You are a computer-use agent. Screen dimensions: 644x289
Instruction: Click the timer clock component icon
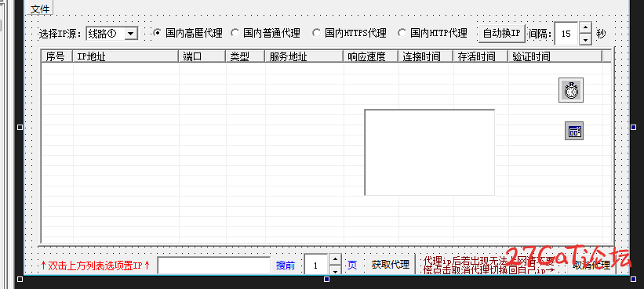571,90
